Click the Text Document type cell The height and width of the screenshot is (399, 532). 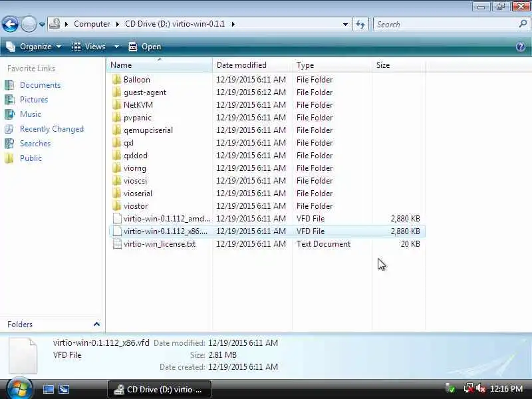(323, 244)
